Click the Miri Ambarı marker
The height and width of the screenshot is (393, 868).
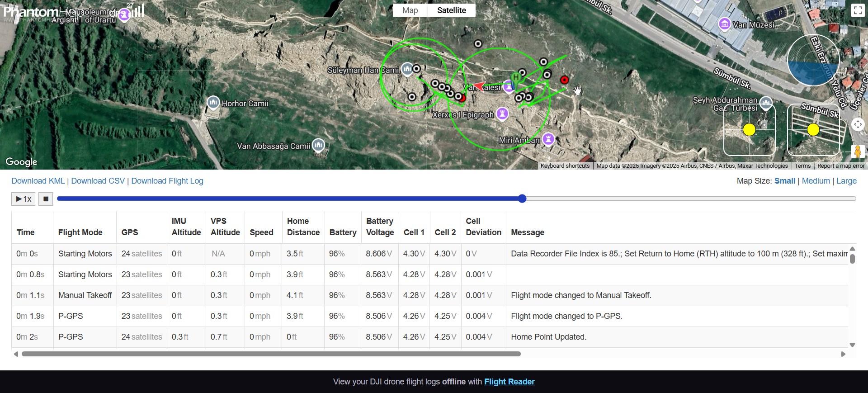(x=548, y=139)
